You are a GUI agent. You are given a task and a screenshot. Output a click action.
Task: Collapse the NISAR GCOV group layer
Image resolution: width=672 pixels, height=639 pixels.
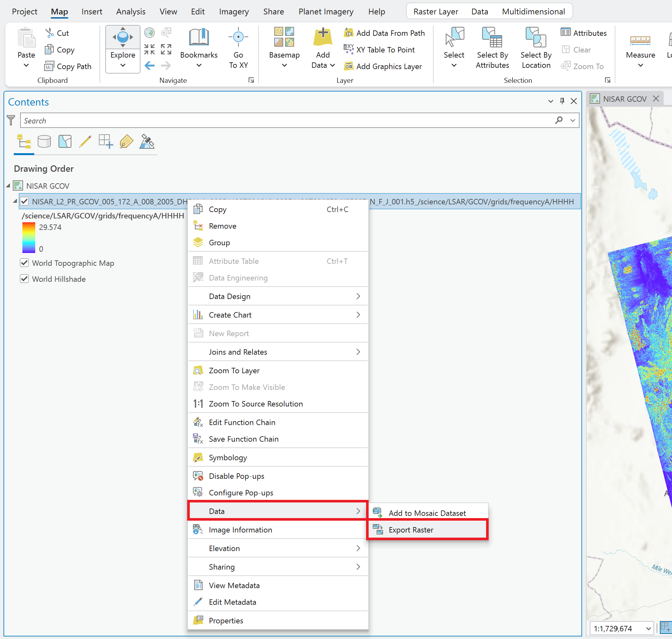click(x=9, y=185)
